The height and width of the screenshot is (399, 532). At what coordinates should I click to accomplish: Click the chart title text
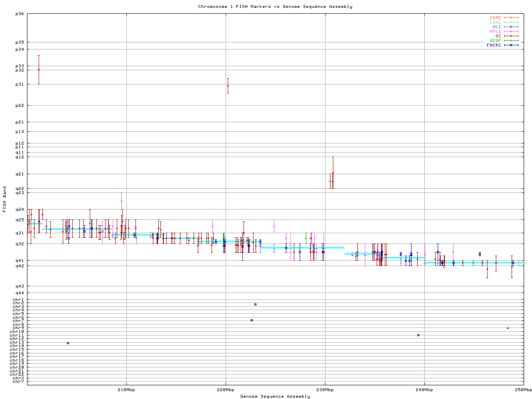point(275,7)
